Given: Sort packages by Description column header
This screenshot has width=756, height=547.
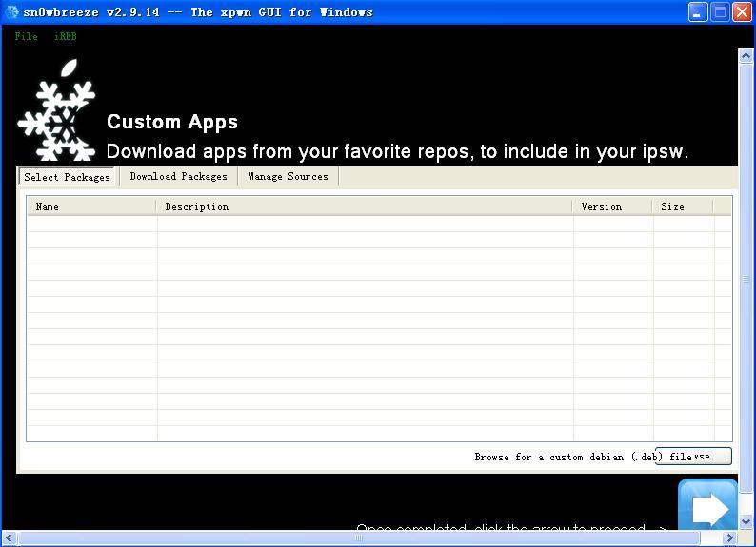Looking at the screenshot, I should (x=364, y=206).
